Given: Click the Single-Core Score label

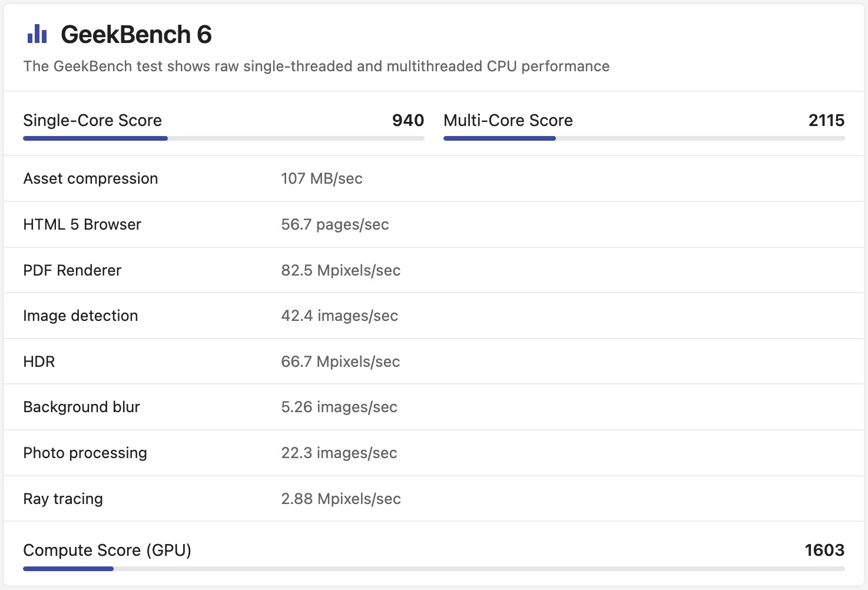Looking at the screenshot, I should (92, 120).
